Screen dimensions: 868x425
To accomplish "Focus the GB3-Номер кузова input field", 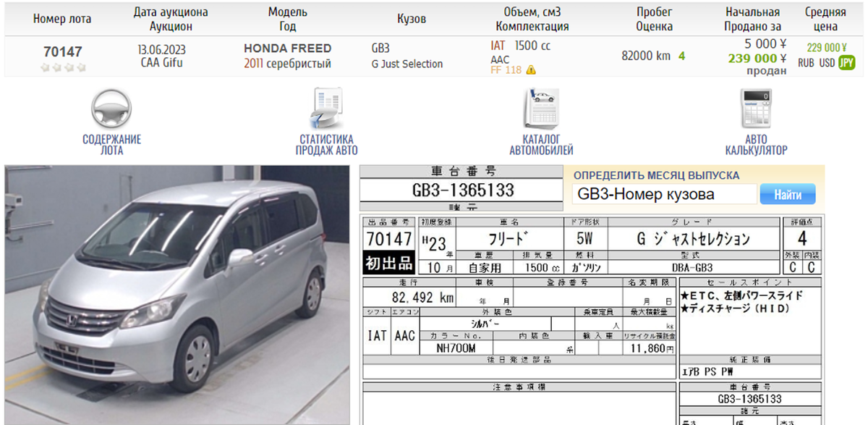I will pos(664,194).
